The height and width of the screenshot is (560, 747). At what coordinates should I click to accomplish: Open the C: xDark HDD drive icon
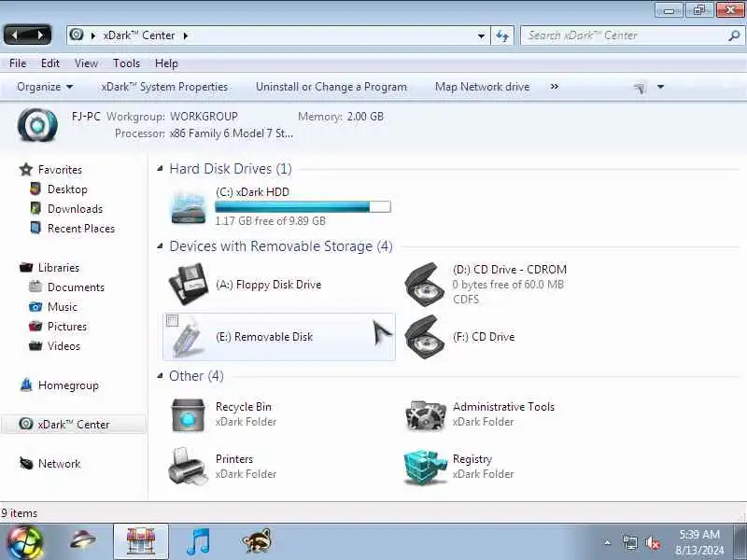[189, 207]
